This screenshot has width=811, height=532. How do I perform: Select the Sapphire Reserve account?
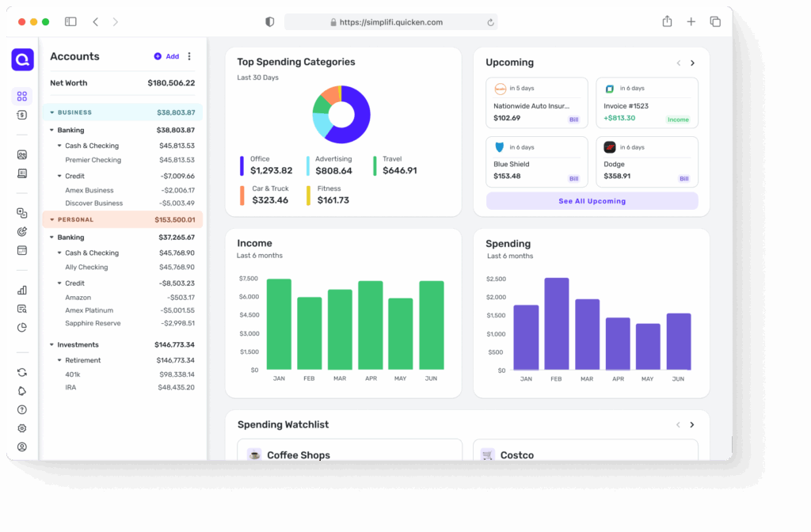click(93, 323)
